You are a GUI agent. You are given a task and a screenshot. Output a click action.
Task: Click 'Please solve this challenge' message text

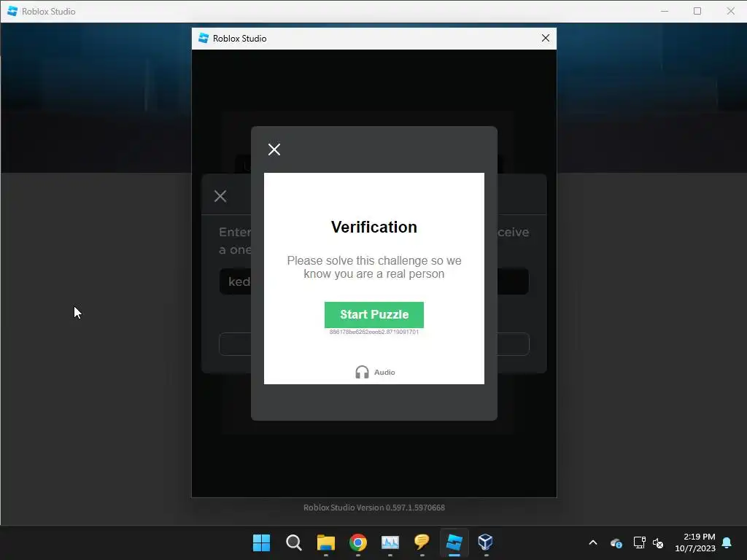[x=374, y=267]
